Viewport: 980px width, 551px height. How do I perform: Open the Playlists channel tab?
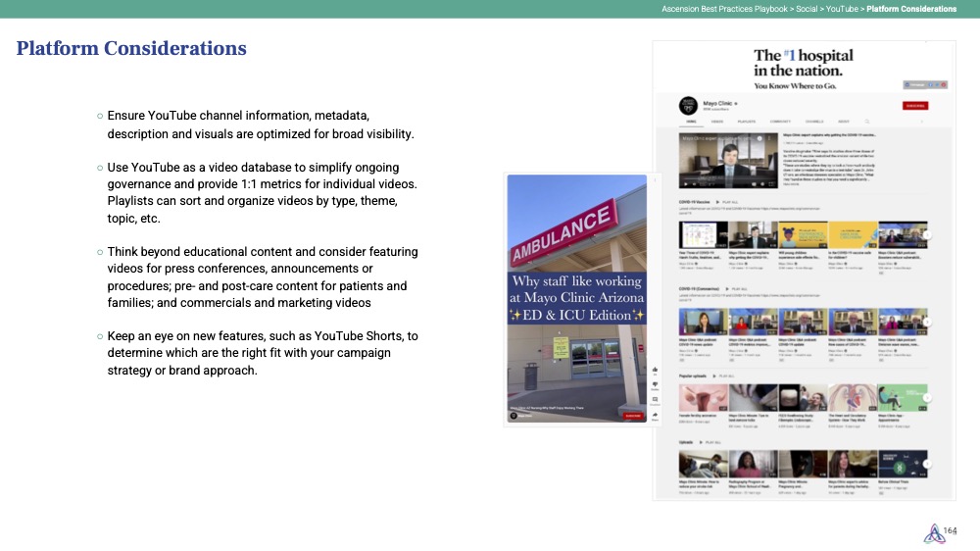click(x=749, y=122)
